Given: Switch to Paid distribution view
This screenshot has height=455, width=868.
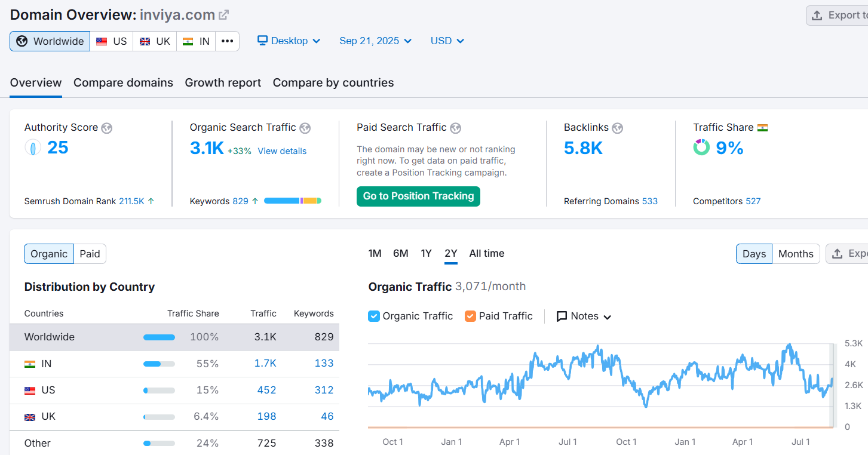Looking at the screenshot, I should (x=90, y=254).
